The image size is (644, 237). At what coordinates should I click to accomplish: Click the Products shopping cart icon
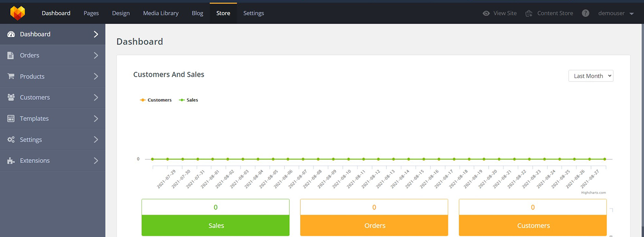tap(11, 76)
